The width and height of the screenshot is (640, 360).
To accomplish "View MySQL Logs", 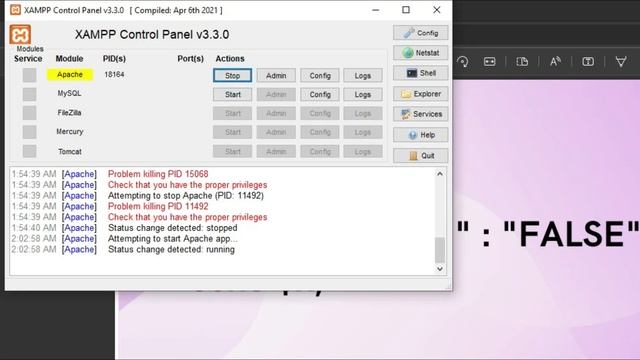I will [362, 94].
